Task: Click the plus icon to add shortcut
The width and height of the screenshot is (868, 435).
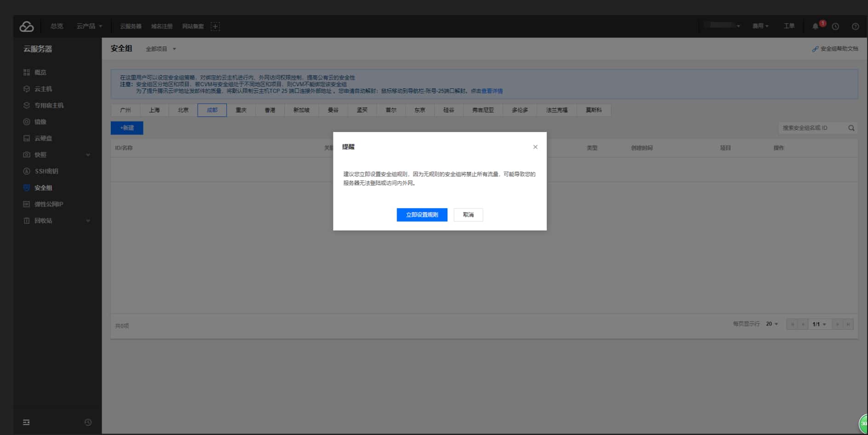Action: pyautogui.click(x=215, y=26)
